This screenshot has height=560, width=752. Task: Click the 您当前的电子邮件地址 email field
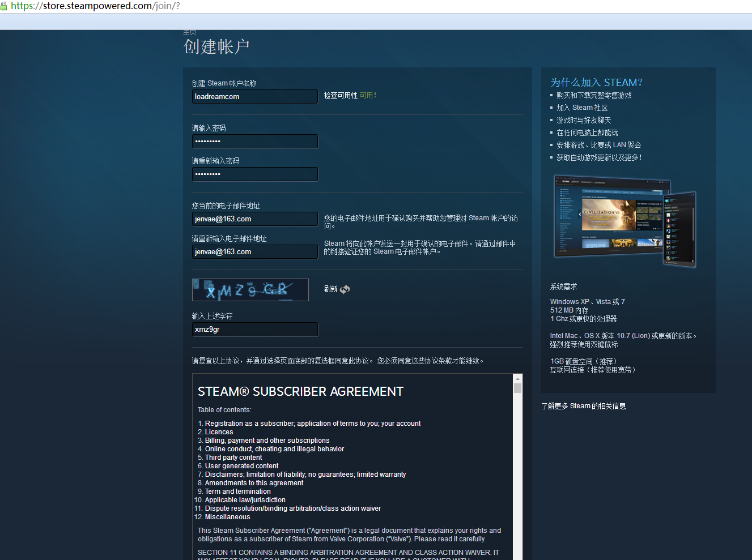pos(255,219)
